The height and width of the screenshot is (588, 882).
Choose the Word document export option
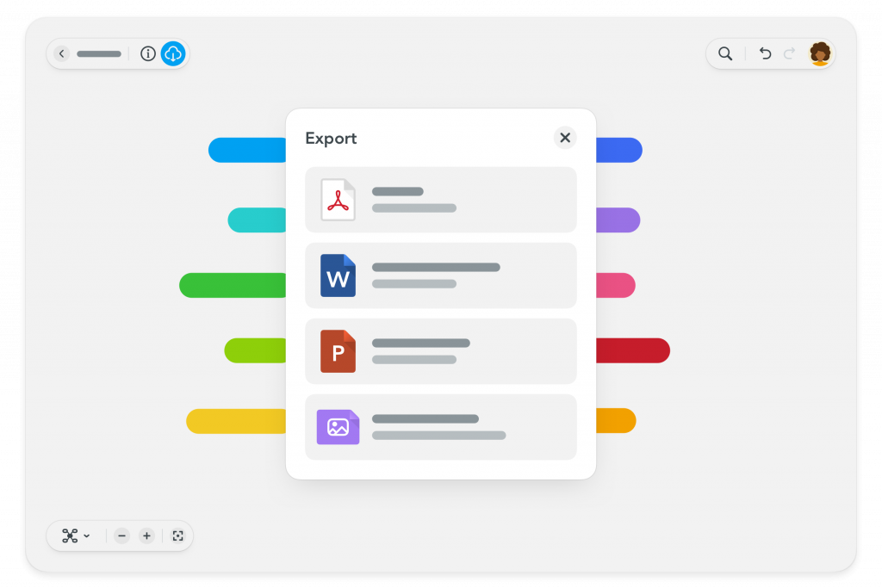tap(441, 275)
